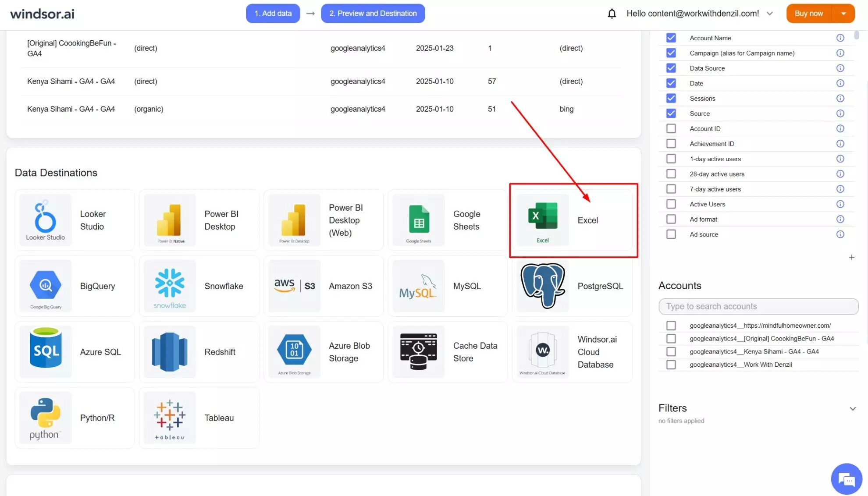The width and height of the screenshot is (868, 496).
Task: Select the Tableau destination icon
Action: click(x=170, y=418)
